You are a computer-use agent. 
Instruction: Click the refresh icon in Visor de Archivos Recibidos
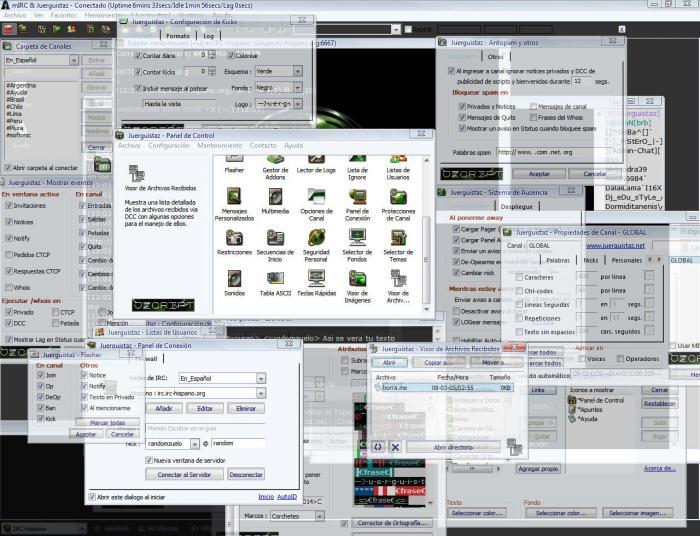pyautogui.click(x=378, y=447)
